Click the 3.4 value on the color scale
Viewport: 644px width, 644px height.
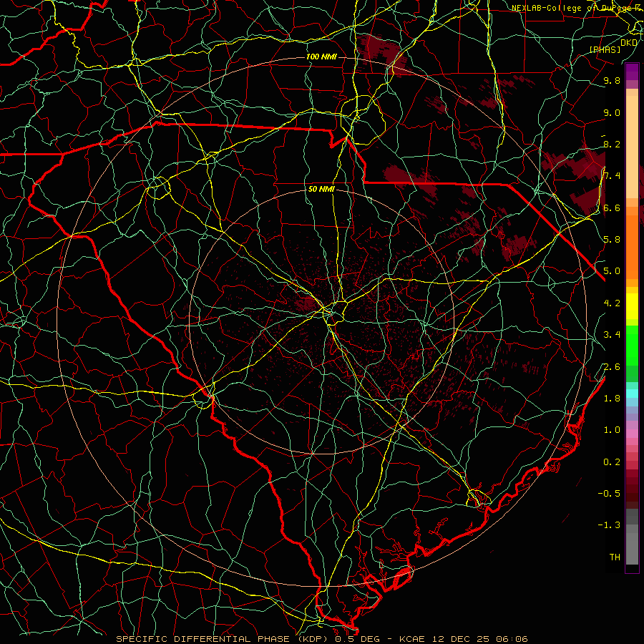pos(612,335)
